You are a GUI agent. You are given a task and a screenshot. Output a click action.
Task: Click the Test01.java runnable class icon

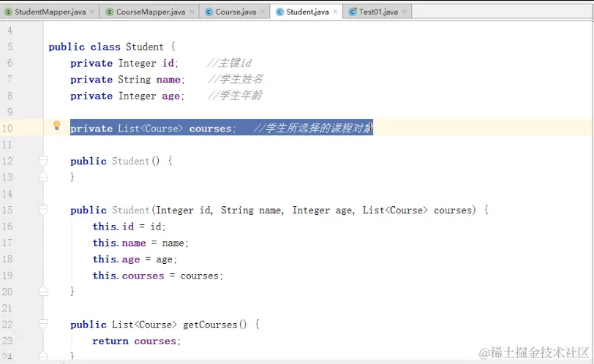(x=353, y=12)
